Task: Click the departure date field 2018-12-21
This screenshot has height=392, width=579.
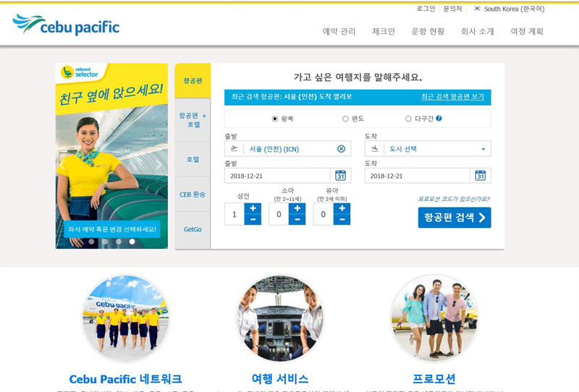Action: coord(277,176)
